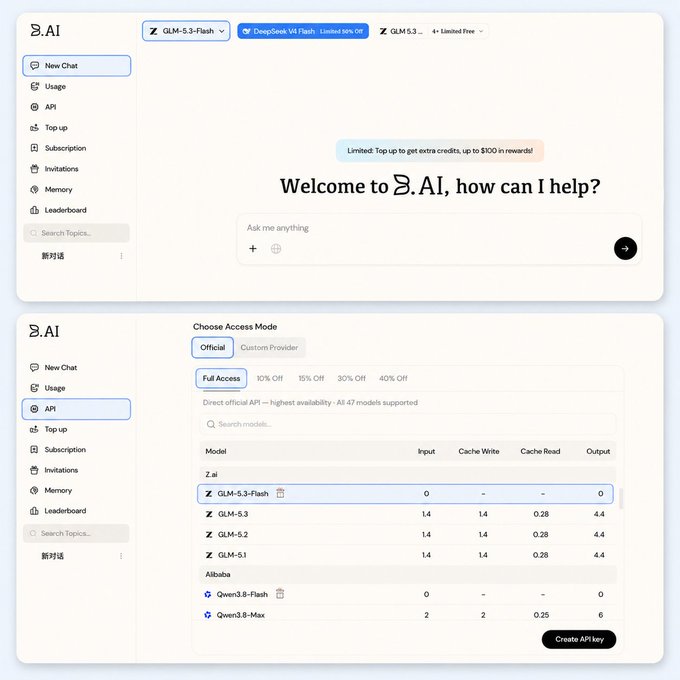Send message with the black arrow button

625,248
